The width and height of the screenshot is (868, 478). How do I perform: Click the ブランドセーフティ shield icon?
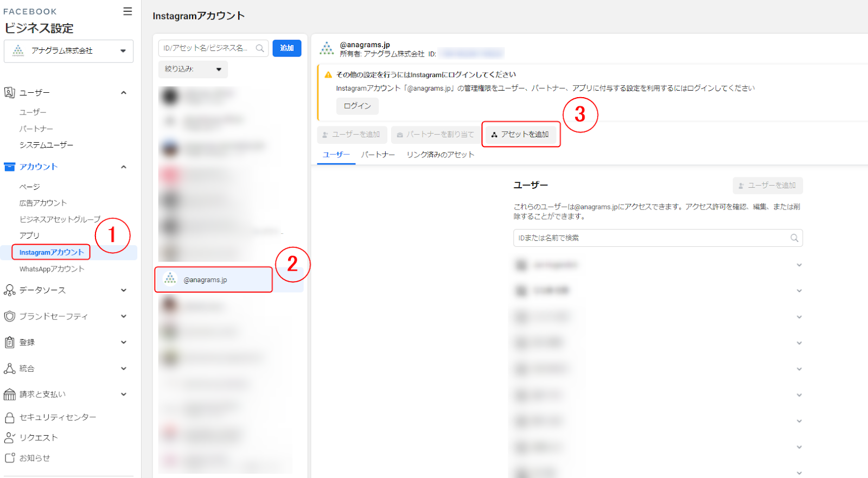point(9,316)
